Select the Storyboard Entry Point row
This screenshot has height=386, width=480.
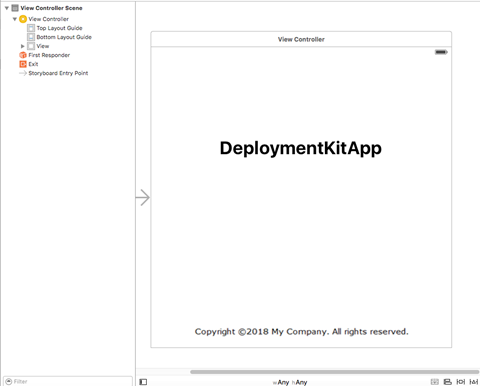68,73
